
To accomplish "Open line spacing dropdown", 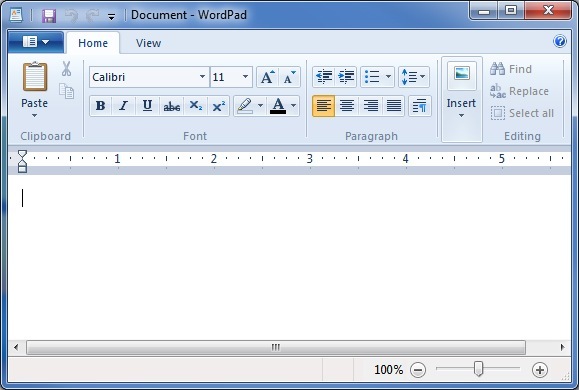I will pos(414,77).
